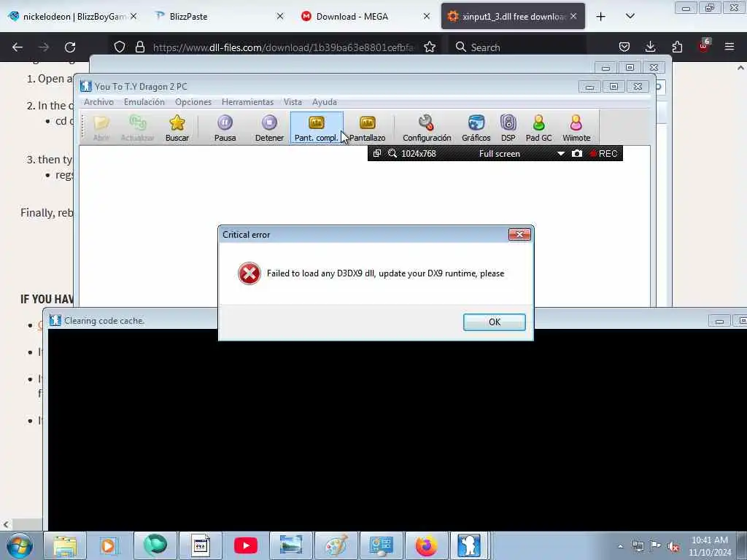The height and width of the screenshot is (560, 747).
Task: Pause emulation with the Pausa button
Action: click(225, 128)
